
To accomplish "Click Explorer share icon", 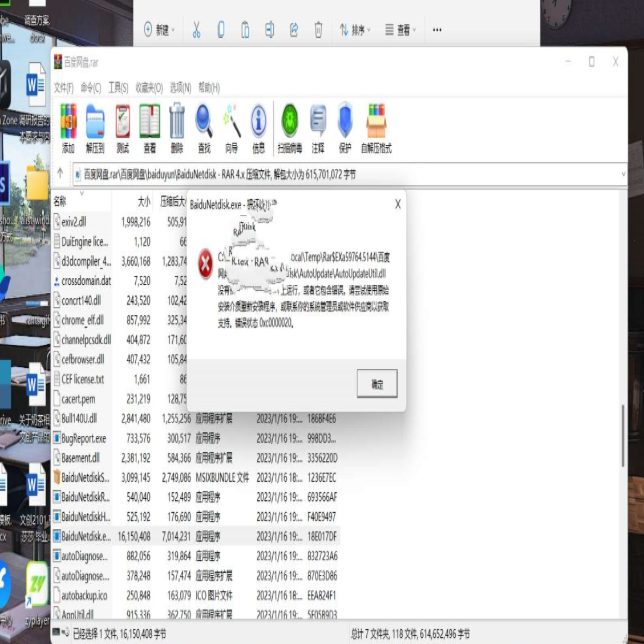I will 294,30.
